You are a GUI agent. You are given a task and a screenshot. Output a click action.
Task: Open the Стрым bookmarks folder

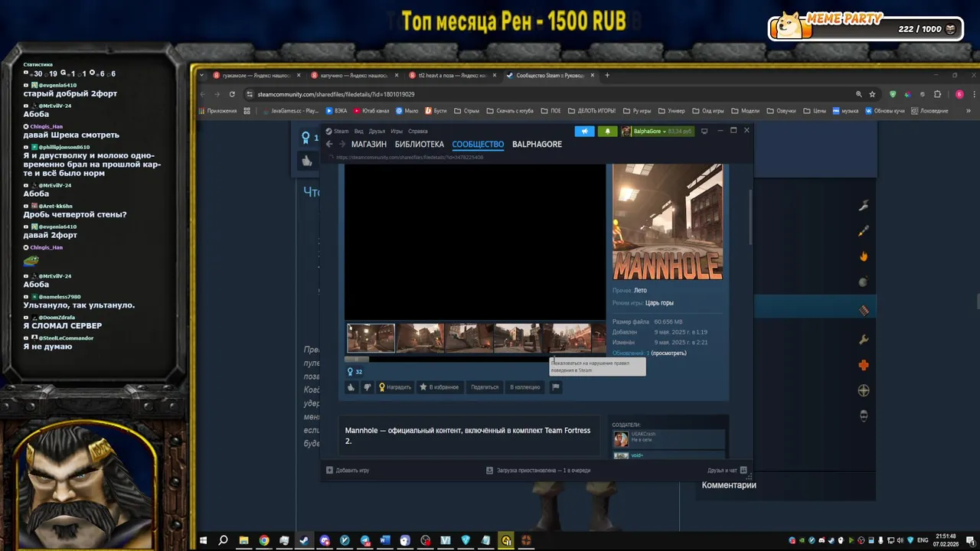point(466,111)
